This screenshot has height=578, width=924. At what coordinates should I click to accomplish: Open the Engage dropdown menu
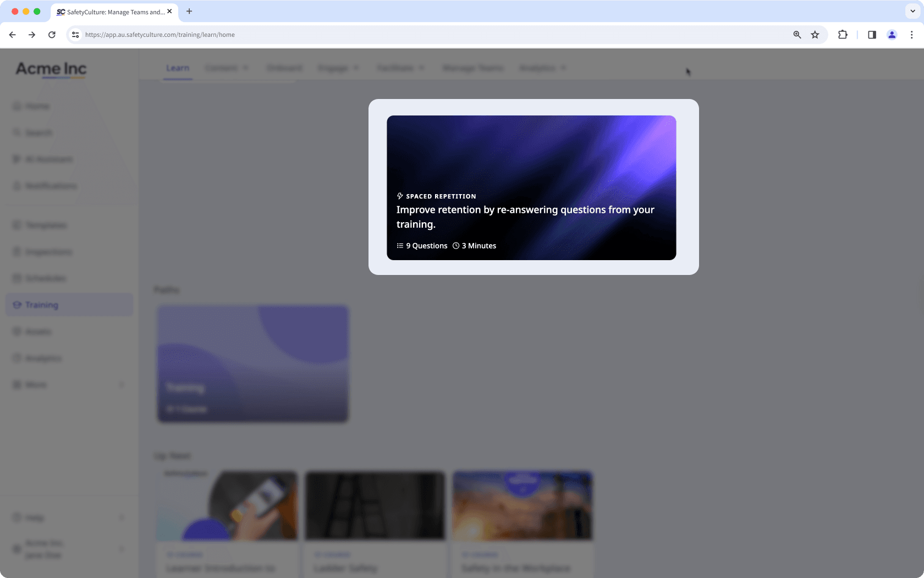[x=338, y=68]
